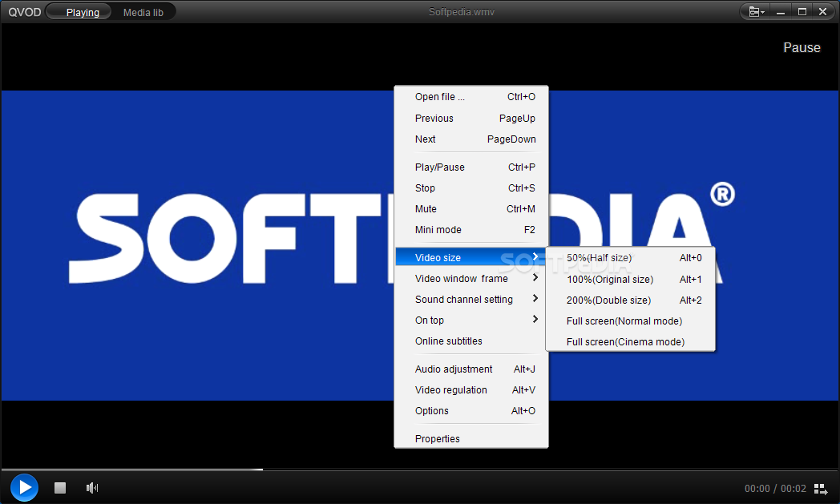Choose Play/Pause menu entry
This screenshot has height=504, width=840.
click(x=471, y=167)
